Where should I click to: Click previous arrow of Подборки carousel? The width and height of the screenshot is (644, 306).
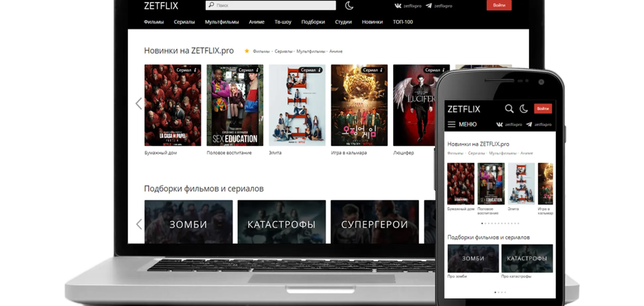[x=138, y=224]
